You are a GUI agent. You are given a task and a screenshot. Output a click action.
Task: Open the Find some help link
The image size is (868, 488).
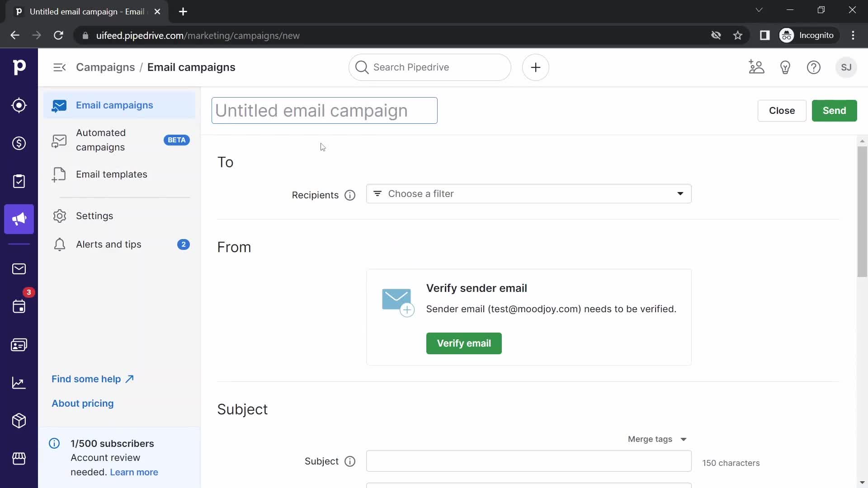(93, 379)
